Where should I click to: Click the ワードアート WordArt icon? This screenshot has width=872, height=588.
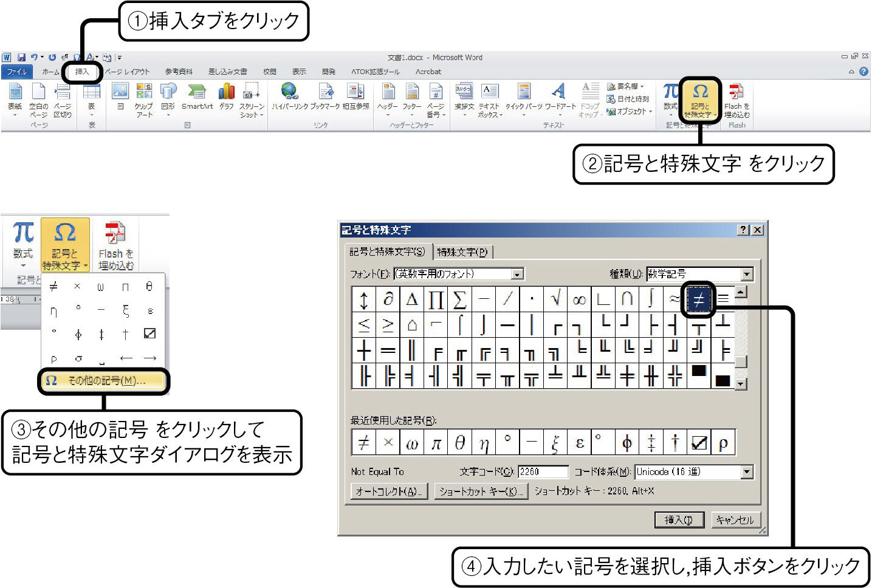[559, 92]
